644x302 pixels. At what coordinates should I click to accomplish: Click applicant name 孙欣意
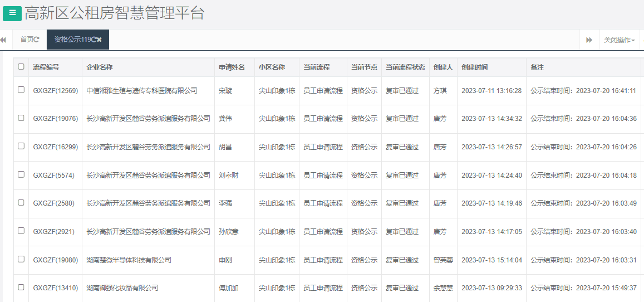click(229, 232)
